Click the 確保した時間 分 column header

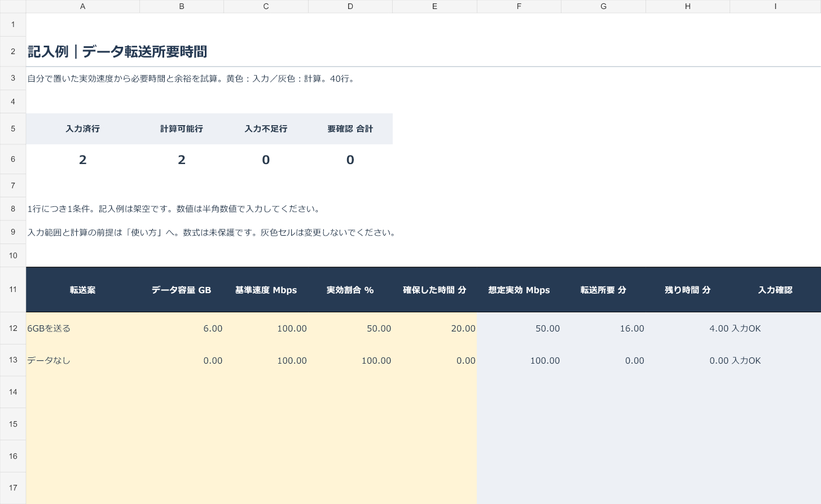pyautogui.click(x=434, y=290)
